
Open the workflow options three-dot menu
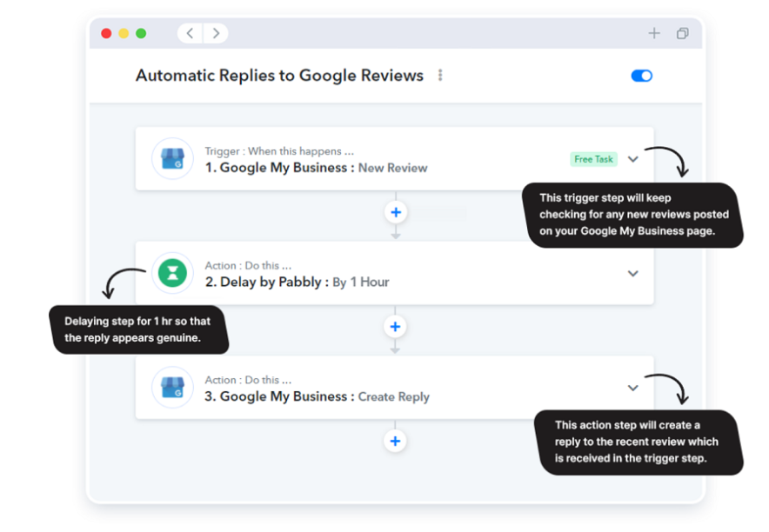click(440, 75)
